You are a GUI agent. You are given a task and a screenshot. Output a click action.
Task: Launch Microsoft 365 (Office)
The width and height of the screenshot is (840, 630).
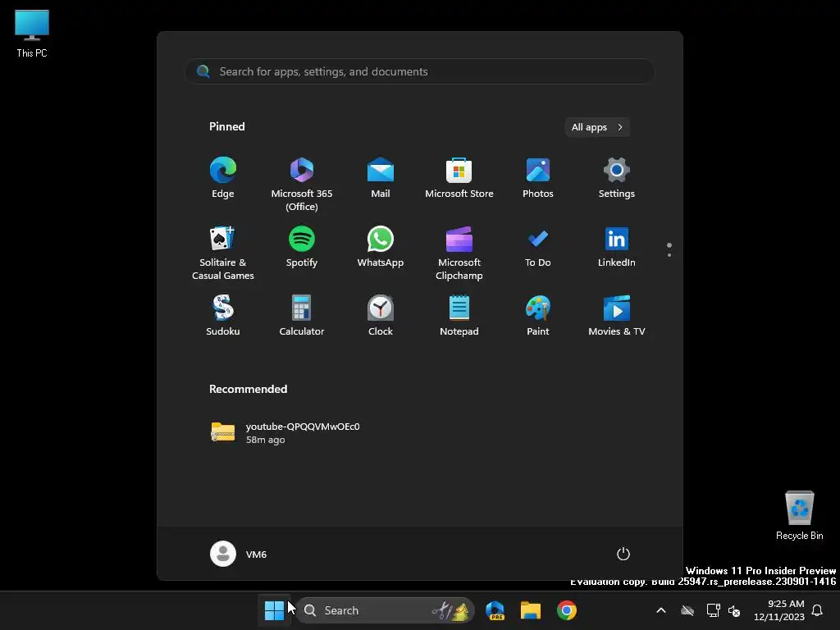click(x=302, y=185)
